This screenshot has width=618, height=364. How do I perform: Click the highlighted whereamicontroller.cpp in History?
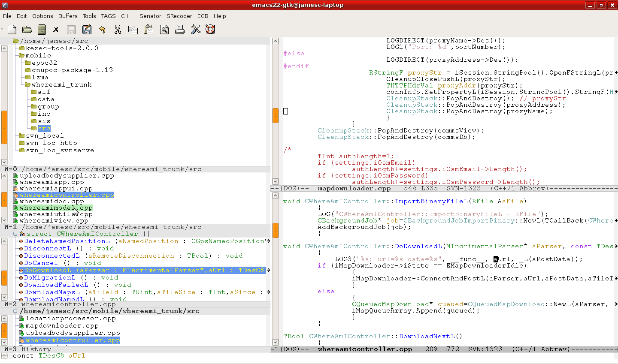73,340
